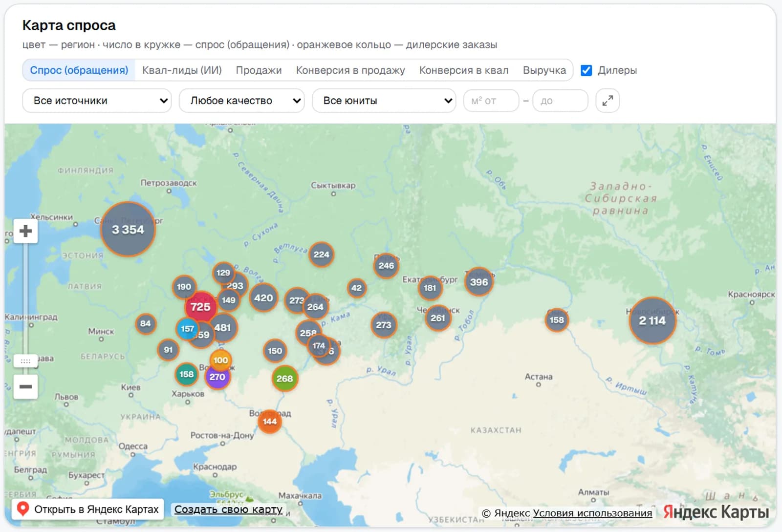The image size is (782, 532).
Task: Open the Все источники dropdown
Action: point(97,101)
